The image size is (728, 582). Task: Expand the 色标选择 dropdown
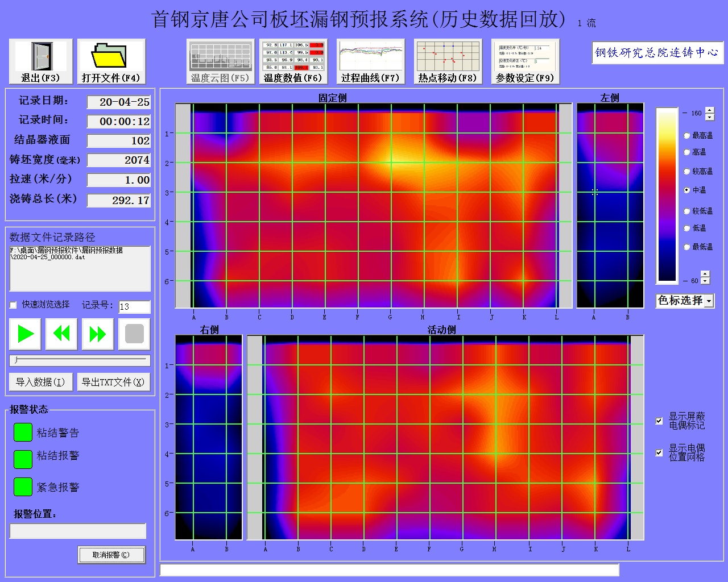(x=709, y=301)
